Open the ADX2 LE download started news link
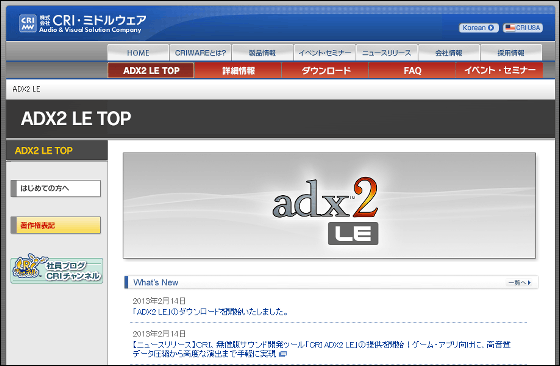Image resolution: width=560 pixels, height=366 pixels. (x=210, y=312)
